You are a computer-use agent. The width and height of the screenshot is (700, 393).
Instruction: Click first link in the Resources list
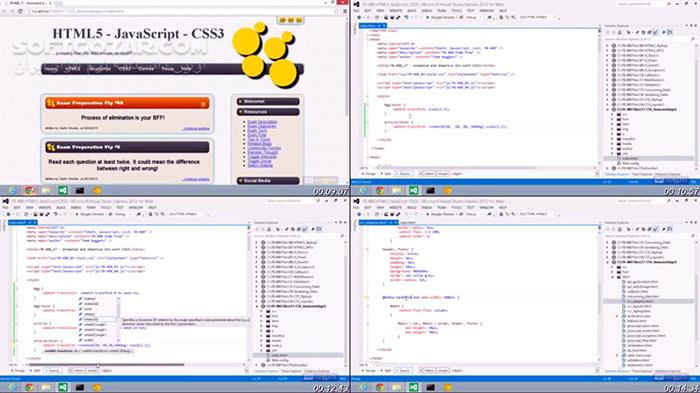pyautogui.click(x=262, y=122)
